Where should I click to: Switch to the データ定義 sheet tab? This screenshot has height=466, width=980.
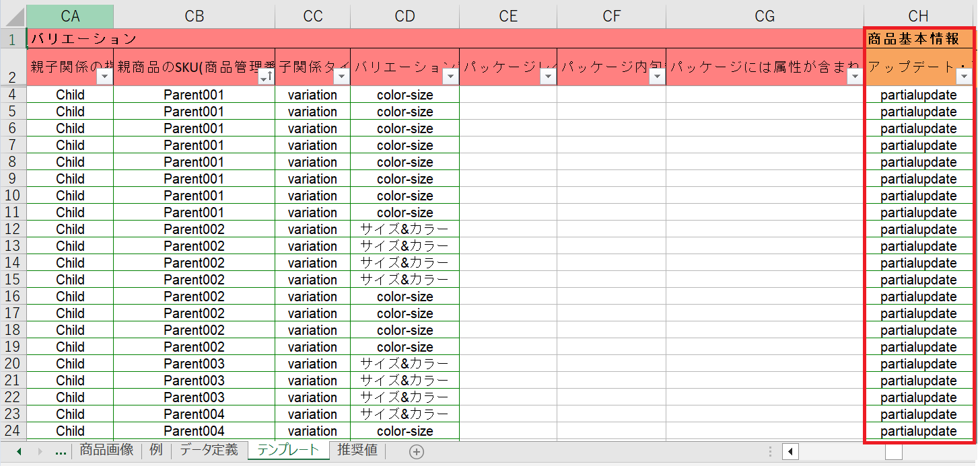pos(209,450)
